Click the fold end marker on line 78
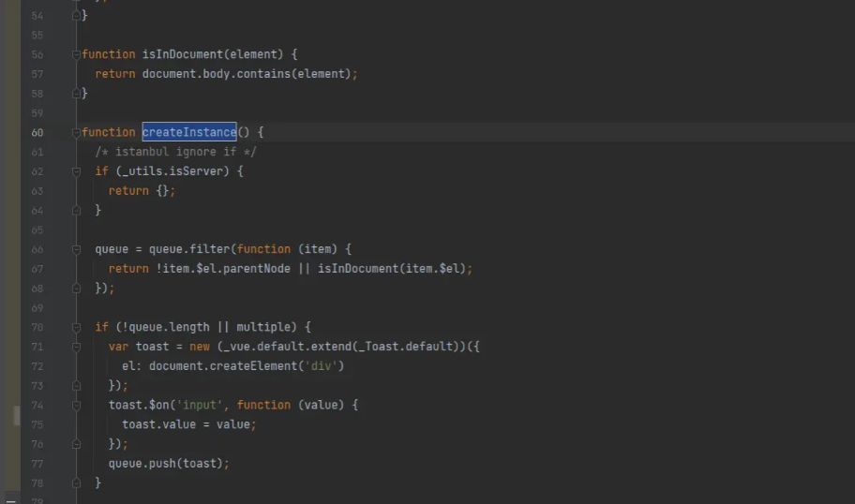Image resolution: width=855 pixels, height=504 pixels. [x=77, y=482]
